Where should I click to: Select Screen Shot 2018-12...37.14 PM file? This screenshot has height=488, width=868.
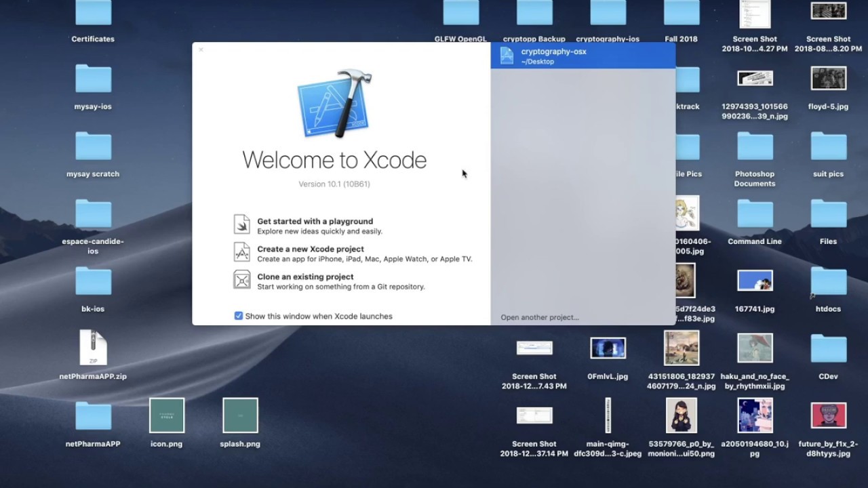click(534, 415)
